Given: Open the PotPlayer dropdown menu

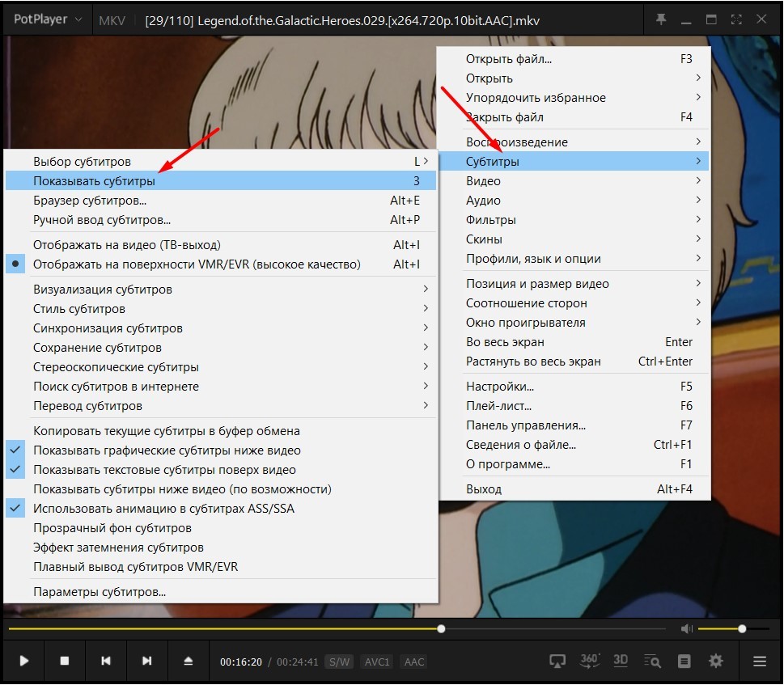Looking at the screenshot, I should coord(47,19).
